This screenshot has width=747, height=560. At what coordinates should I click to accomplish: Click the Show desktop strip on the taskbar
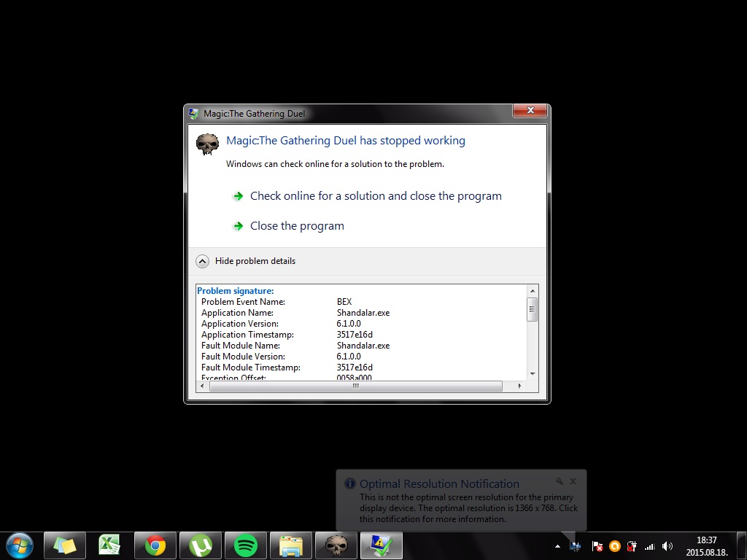point(742,545)
